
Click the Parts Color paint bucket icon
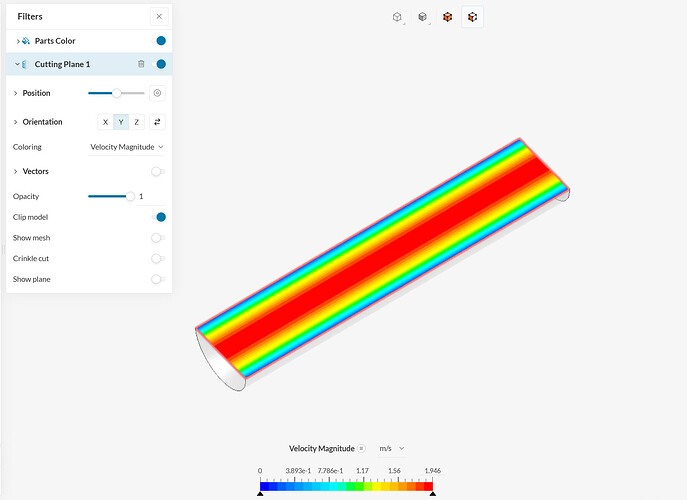(x=26, y=41)
